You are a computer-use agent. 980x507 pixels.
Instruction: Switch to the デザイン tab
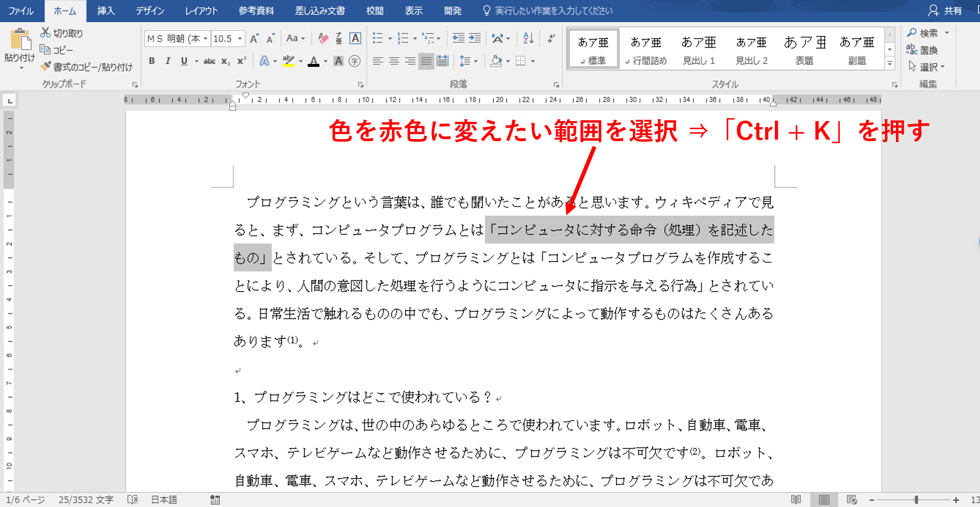pos(150,11)
